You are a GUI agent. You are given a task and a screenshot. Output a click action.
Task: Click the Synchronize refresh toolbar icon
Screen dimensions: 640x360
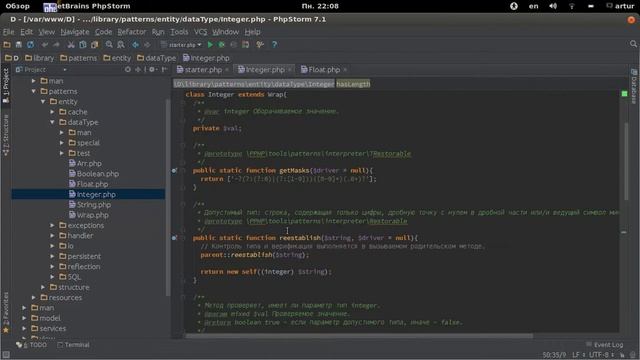30,45
